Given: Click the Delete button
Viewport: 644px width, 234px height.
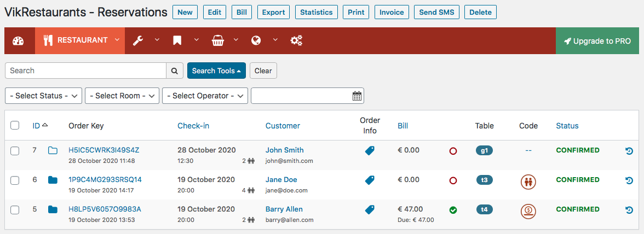Looking at the screenshot, I should [481, 12].
